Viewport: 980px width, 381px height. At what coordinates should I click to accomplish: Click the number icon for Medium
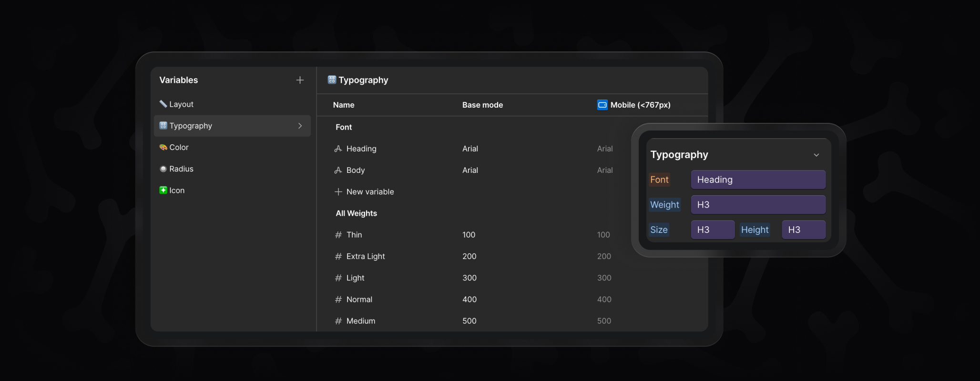coord(338,321)
